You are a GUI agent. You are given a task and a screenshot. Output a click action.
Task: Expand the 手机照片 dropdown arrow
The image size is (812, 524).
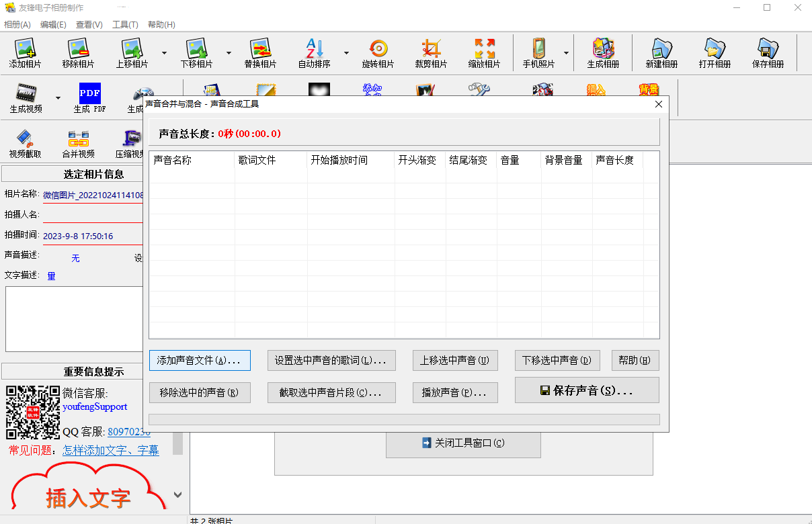[566, 53]
